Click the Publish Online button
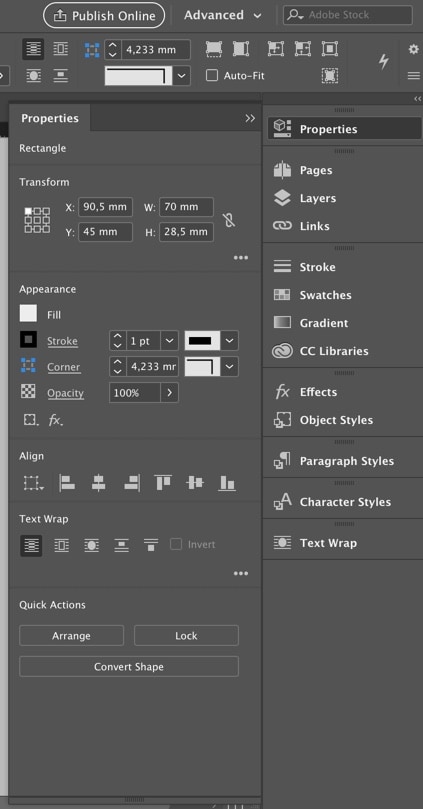Image resolution: width=423 pixels, height=809 pixels. pos(104,15)
